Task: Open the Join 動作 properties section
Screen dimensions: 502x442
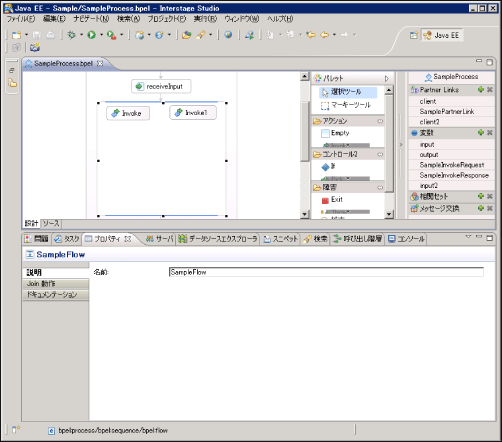Action: (x=56, y=284)
